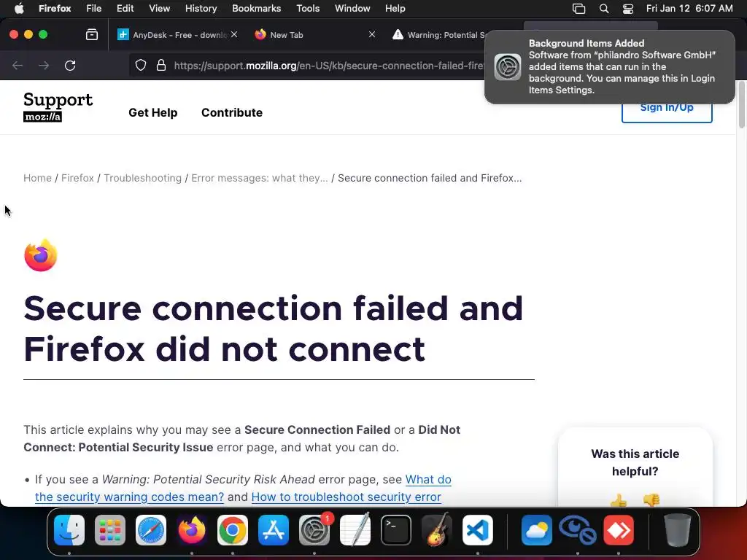
Task: Open Finder from the Dock
Action: (69, 530)
